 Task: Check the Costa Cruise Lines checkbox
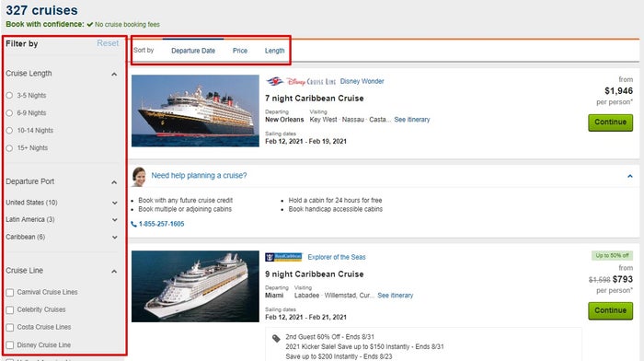(10, 328)
